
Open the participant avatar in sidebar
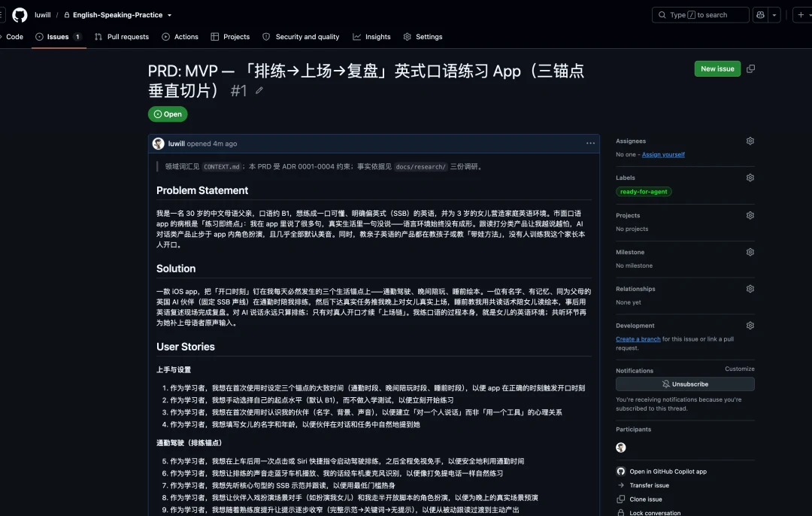click(621, 448)
